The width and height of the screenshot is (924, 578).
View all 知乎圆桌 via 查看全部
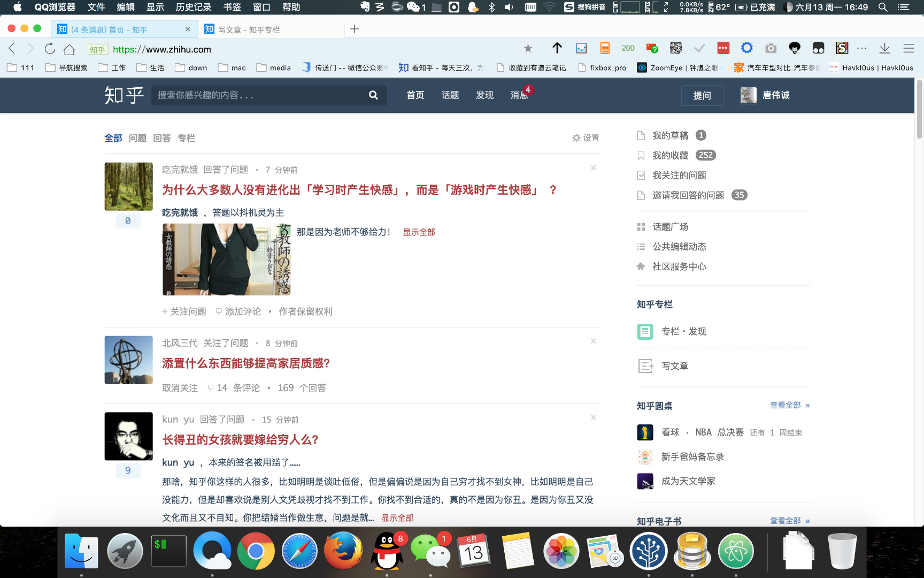click(x=790, y=405)
